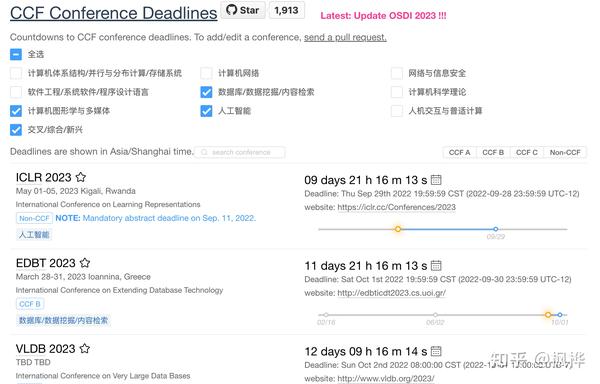Click ICLR timeline orange current-time marker
This screenshot has height=384, width=600.
[398, 229]
